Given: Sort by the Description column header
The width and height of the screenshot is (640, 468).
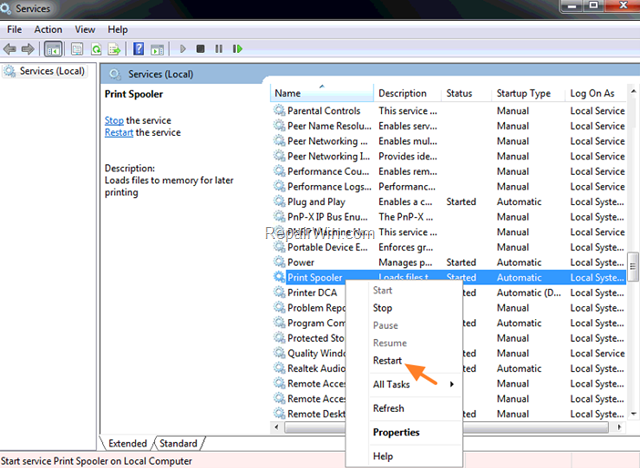Looking at the screenshot, I should pyautogui.click(x=407, y=93).
